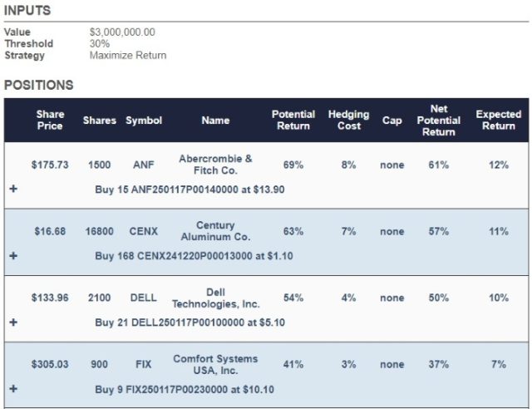The height and width of the screenshot is (409, 532).
Task: Expand the FIX position row
Action: [x=12, y=388]
